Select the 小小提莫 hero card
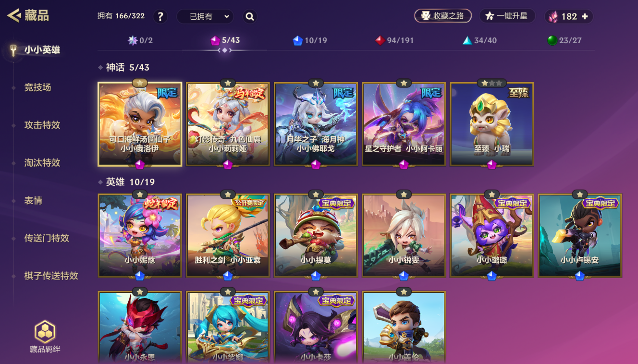The image size is (638, 364). [x=316, y=236]
